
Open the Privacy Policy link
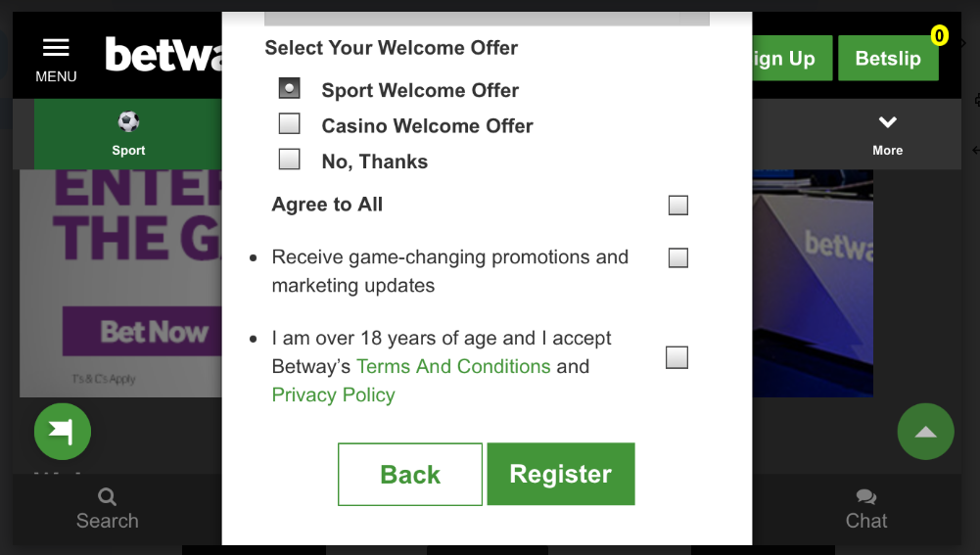coord(333,395)
